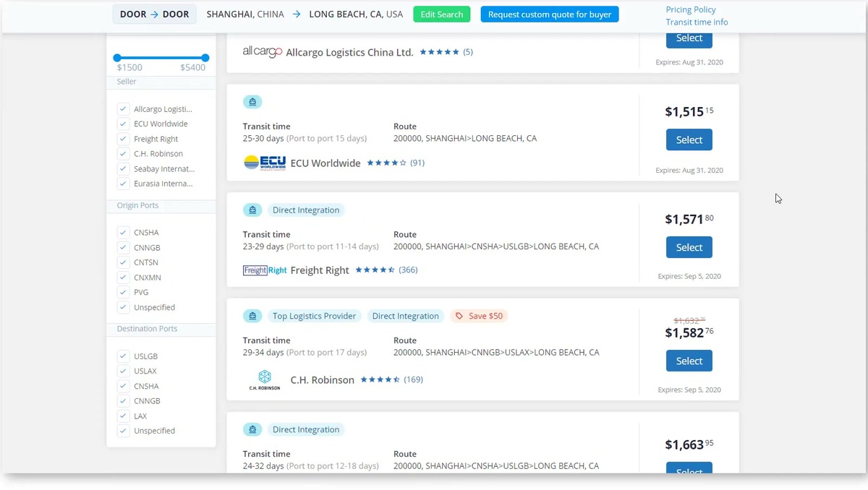Image resolution: width=868 pixels, height=490 pixels.
Task: Open ECU Worldwide's (91) reviews
Action: (417, 163)
